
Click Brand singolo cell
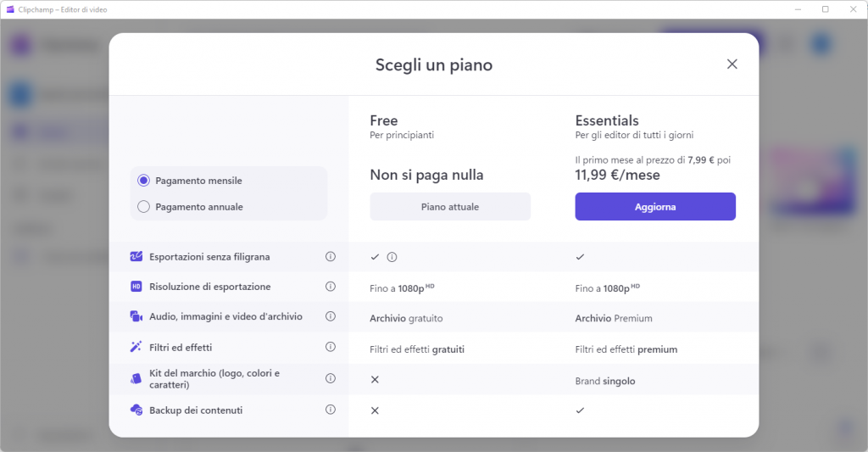605,381
